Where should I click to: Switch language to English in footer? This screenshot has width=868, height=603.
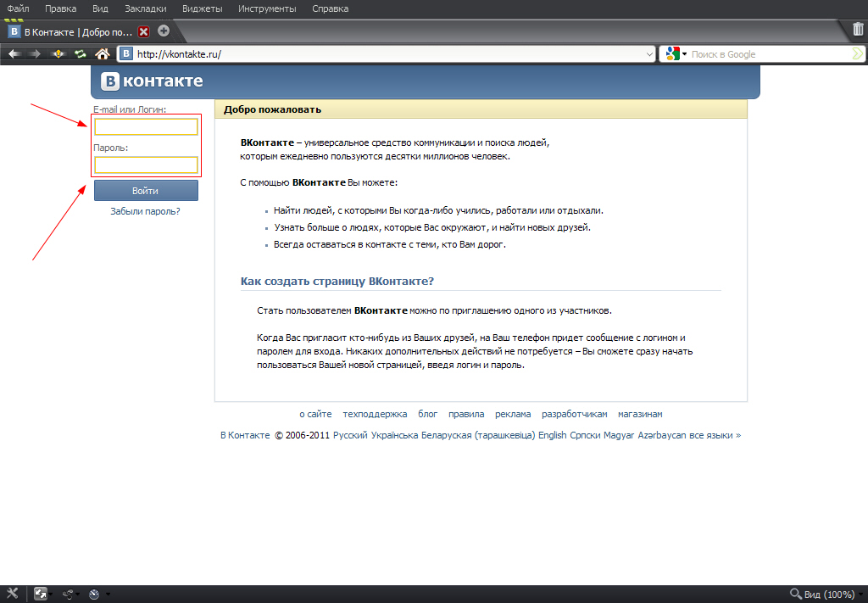[552, 435]
